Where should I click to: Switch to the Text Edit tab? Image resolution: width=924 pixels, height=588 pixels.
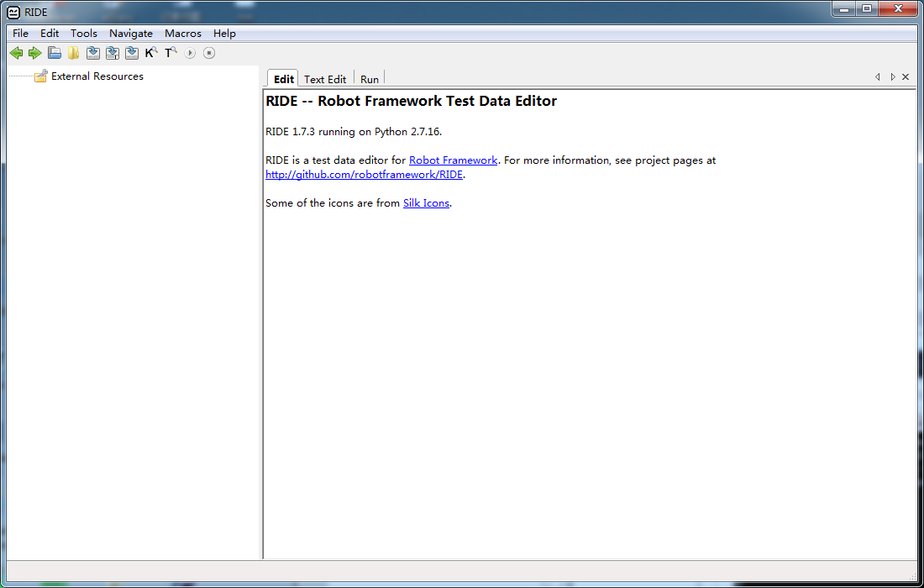(x=325, y=79)
